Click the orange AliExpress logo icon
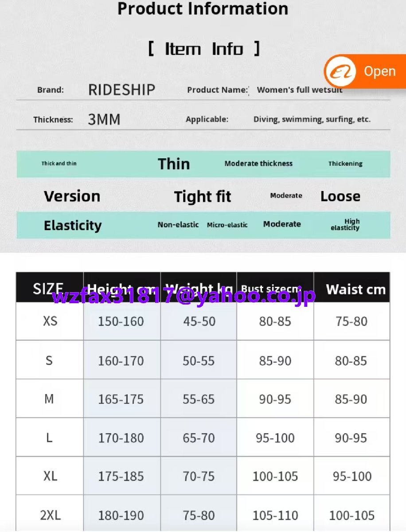This screenshot has width=406, height=532. pos(340,71)
